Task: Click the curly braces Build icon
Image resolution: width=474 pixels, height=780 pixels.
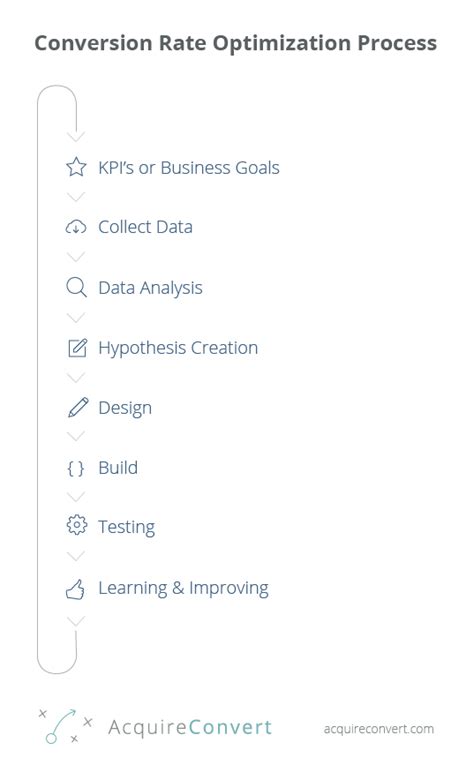Action: (x=76, y=468)
